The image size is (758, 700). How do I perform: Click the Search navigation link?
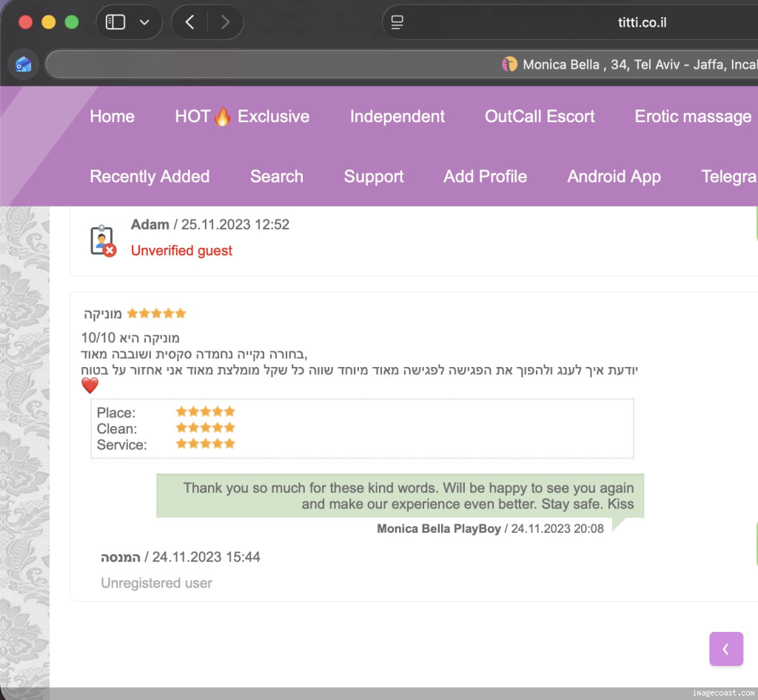point(277,176)
